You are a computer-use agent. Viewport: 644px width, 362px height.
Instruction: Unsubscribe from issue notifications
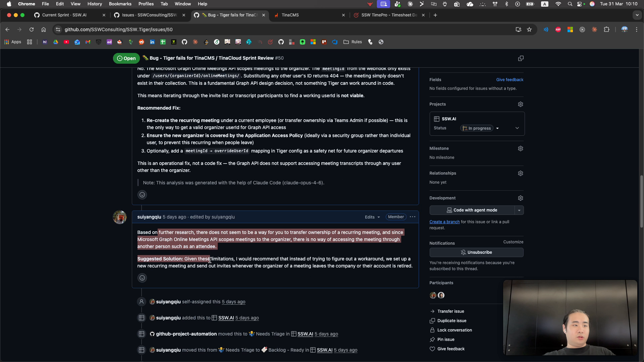(476, 252)
